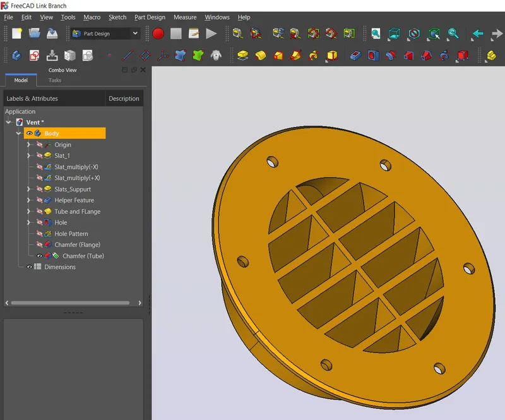Open the Part Design menu

point(150,18)
